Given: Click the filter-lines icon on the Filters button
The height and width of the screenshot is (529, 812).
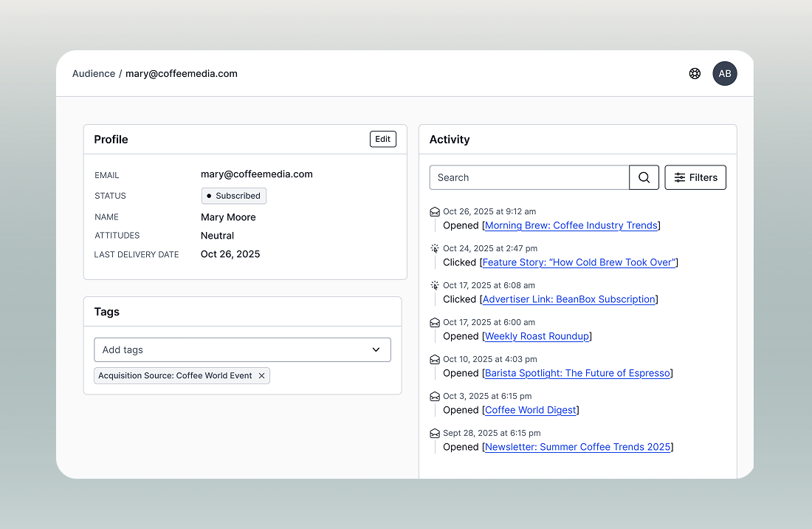Looking at the screenshot, I should (680, 177).
